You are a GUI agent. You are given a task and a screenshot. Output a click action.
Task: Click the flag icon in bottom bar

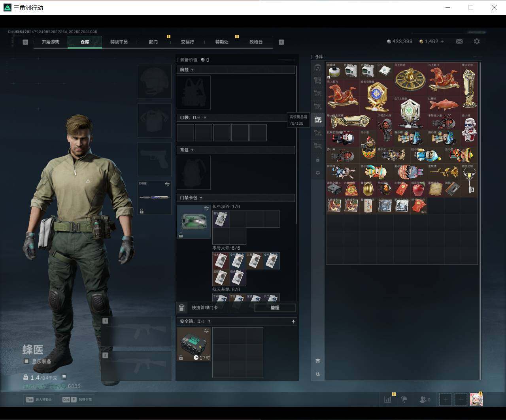click(x=404, y=399)
